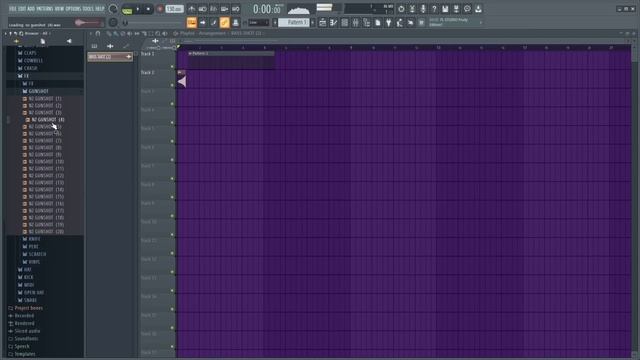Open the Pattern 1 selector dropdown
Screen dimensions: 640x360
[x=294, y=23]
